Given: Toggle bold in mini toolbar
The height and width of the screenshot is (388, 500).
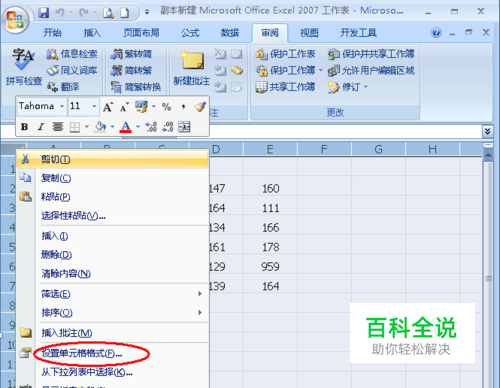Looking at the screenshot, I should point(24,127).
